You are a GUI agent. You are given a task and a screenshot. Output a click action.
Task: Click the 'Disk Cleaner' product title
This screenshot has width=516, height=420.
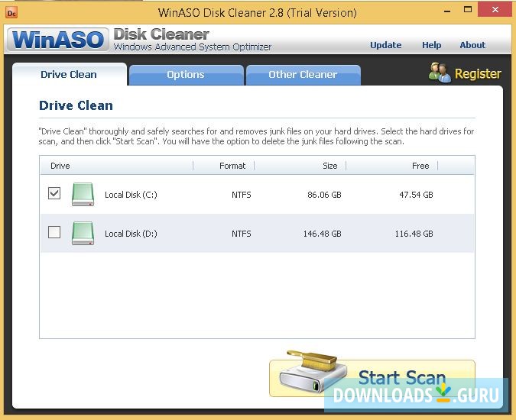(x=161, y=34)
